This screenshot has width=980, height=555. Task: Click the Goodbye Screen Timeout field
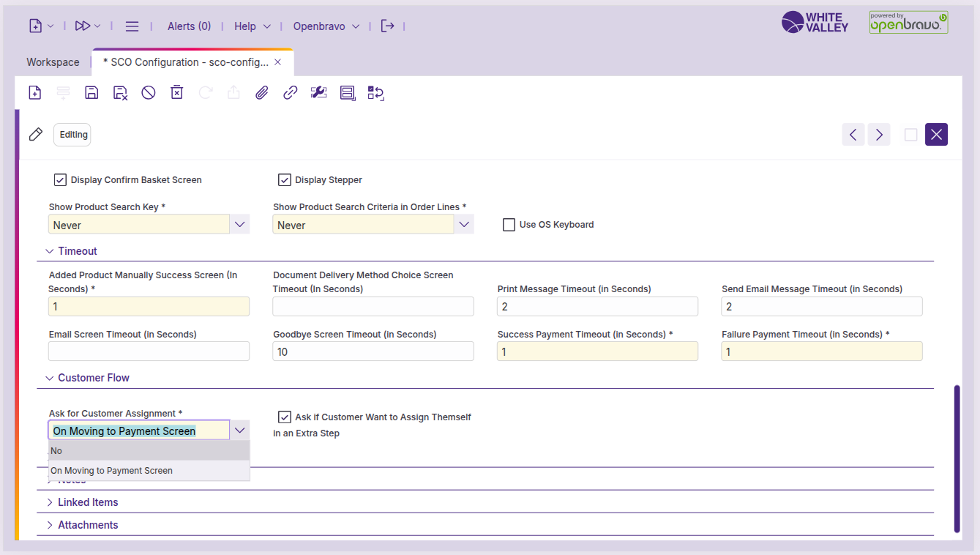point(373,352)
